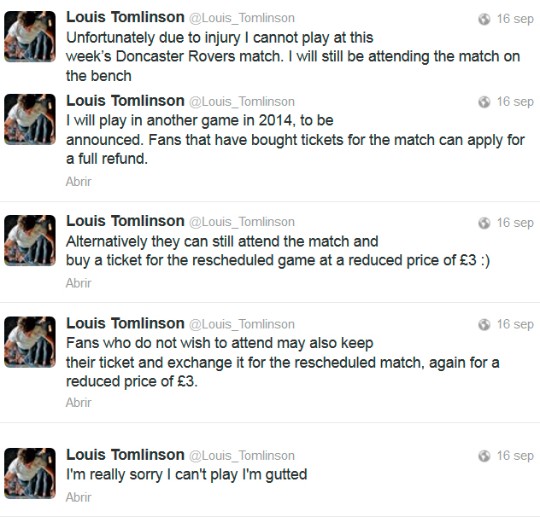Open @Louis_Tomlinson handle on 2014 game tweet

pyautogui.click(x=242, y=102)
